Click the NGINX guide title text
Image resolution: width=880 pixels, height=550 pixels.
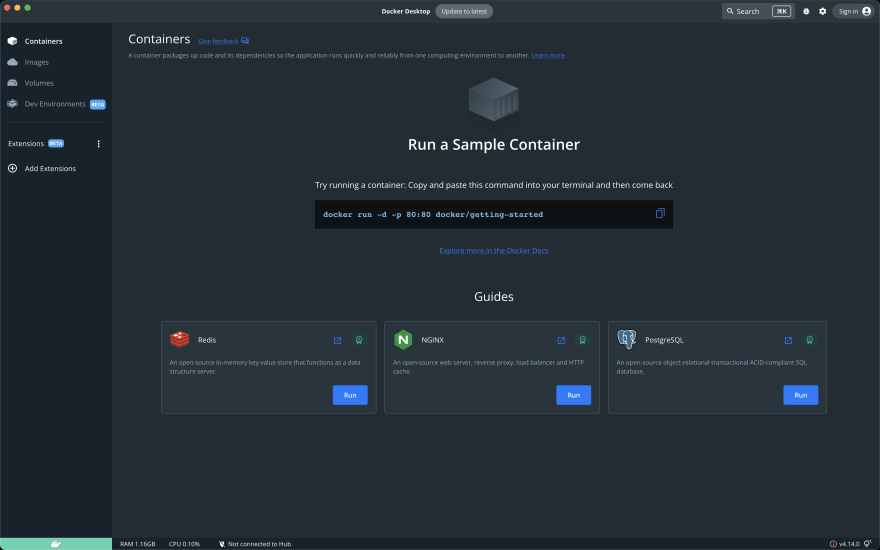pyautogui.click(x=433, y=340)
